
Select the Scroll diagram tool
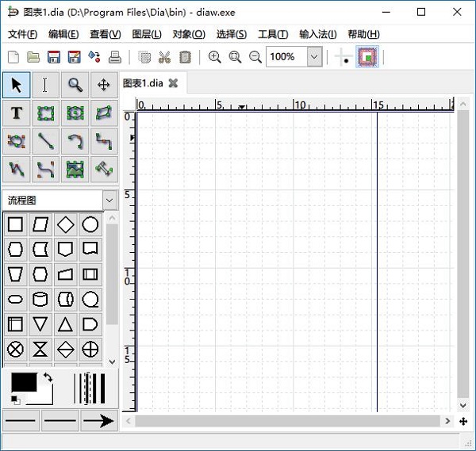click(x=104, y=85)
